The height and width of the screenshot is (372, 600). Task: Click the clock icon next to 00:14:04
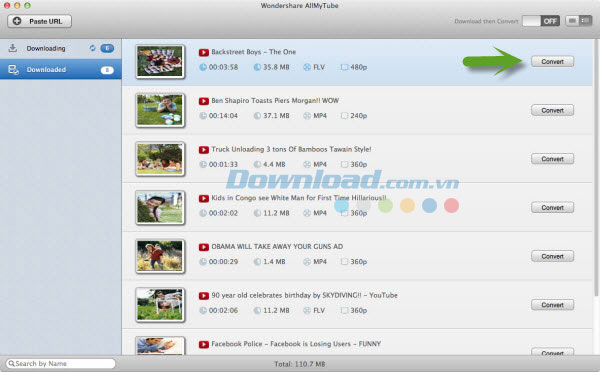point(203,116)
